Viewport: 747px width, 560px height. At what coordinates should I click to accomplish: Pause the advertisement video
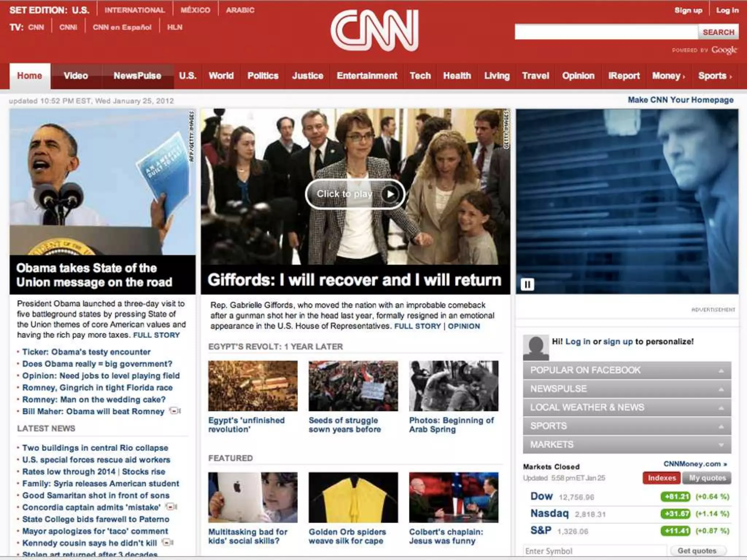(527, 284)
